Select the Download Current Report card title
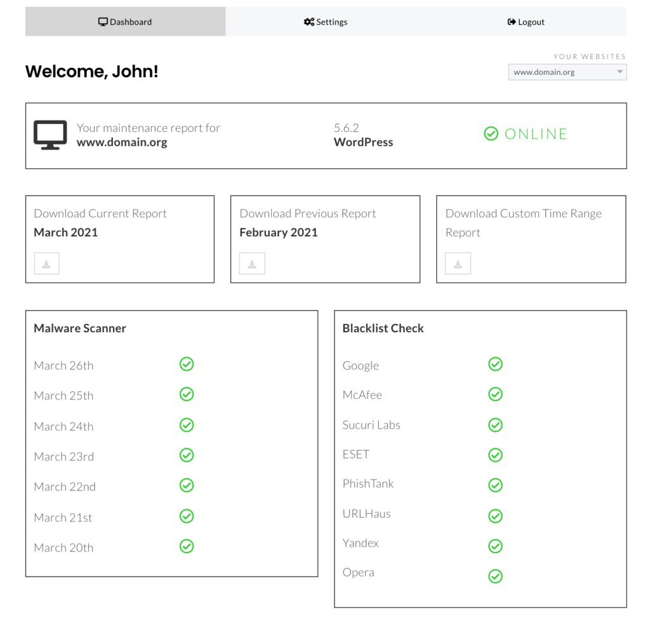The height and width of the screenshot is (644, 650). tap(100, 213)
